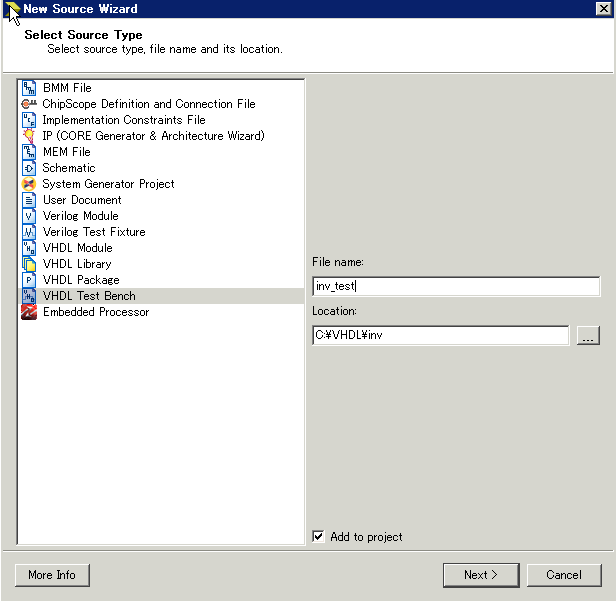
Task: Click the Embedded Processor icon
Action: coord(29,312)
